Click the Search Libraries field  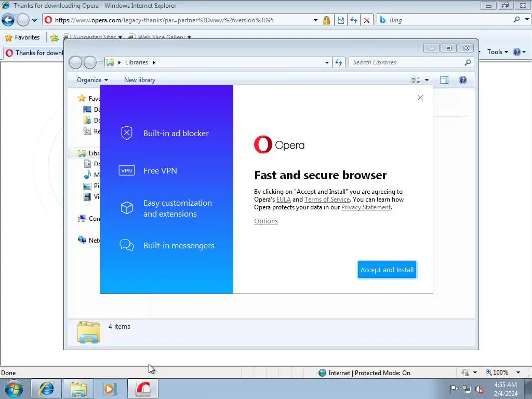click(407, 62)
